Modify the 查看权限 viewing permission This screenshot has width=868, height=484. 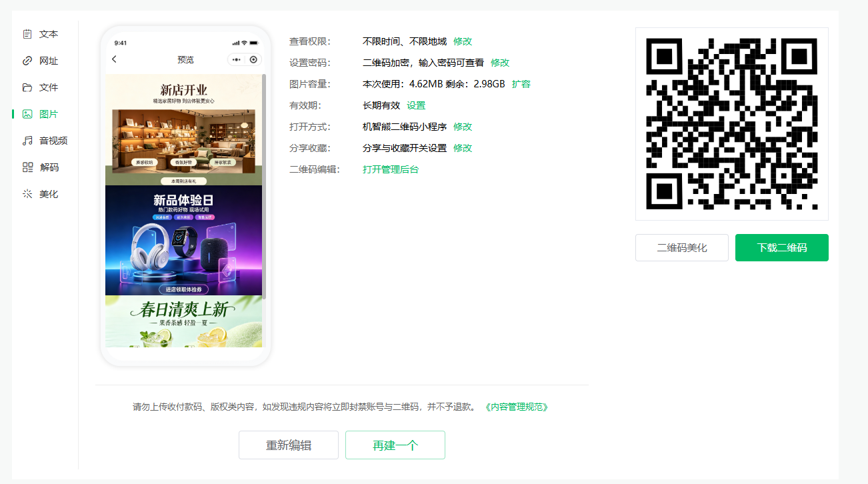tap(463, 41)
